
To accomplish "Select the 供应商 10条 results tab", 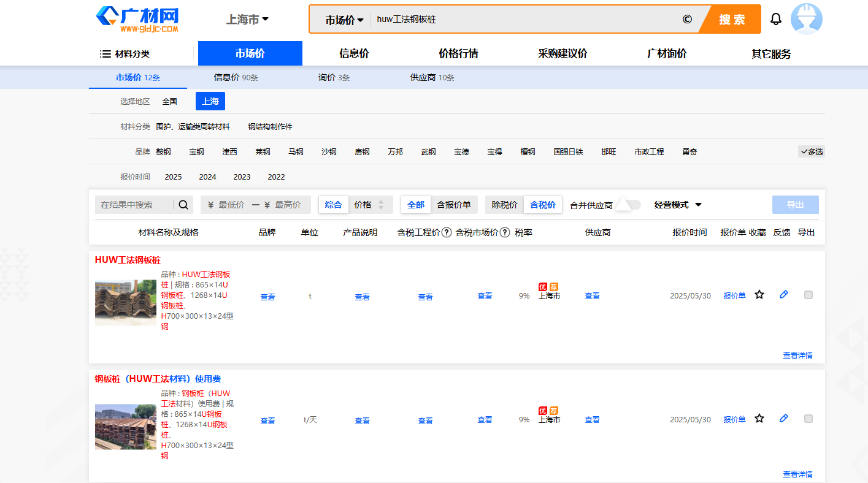I will click(432, 78).
